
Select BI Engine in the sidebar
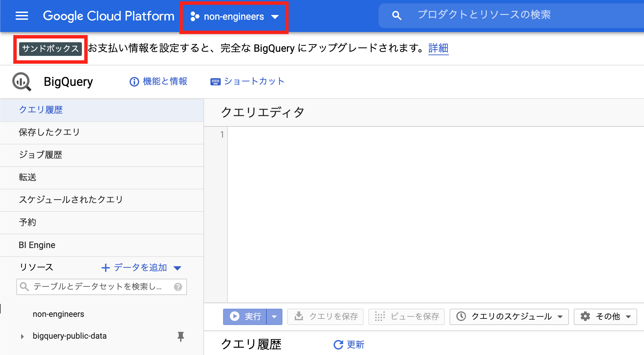pyautogui.click(x=102, y=245)
